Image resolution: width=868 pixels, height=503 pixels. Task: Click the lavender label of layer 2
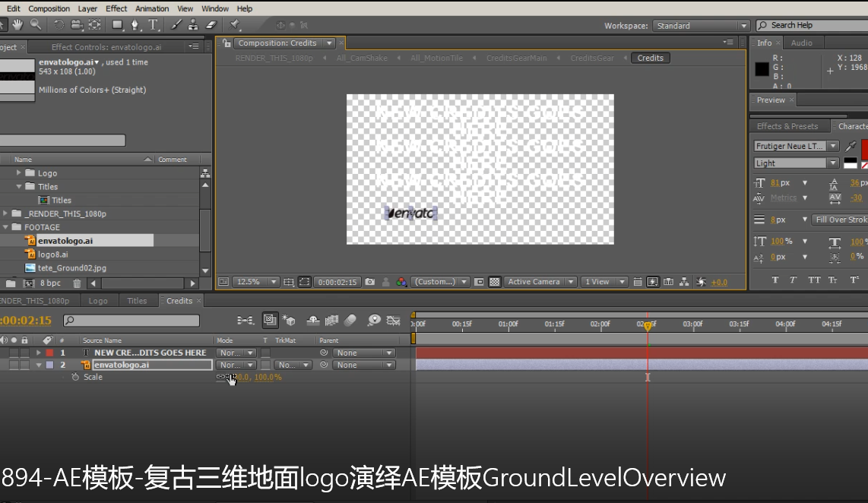point(50,365)
